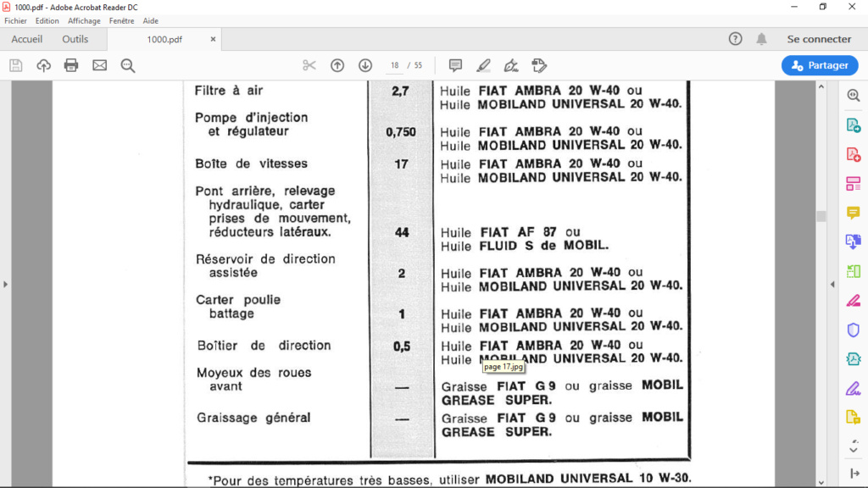Click the vertical scrollbar thumb
The image size is (868, 488).
click(821, 216)
